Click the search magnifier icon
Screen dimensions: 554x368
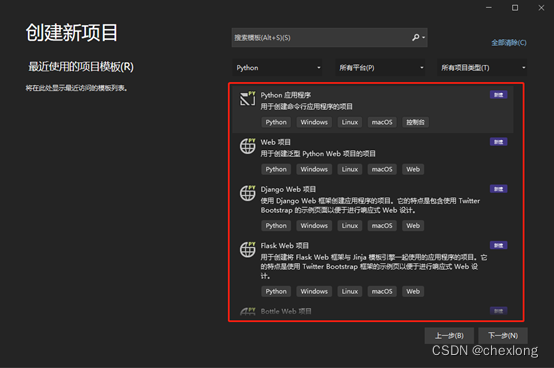pyautogui.click(x=416, y=37)
